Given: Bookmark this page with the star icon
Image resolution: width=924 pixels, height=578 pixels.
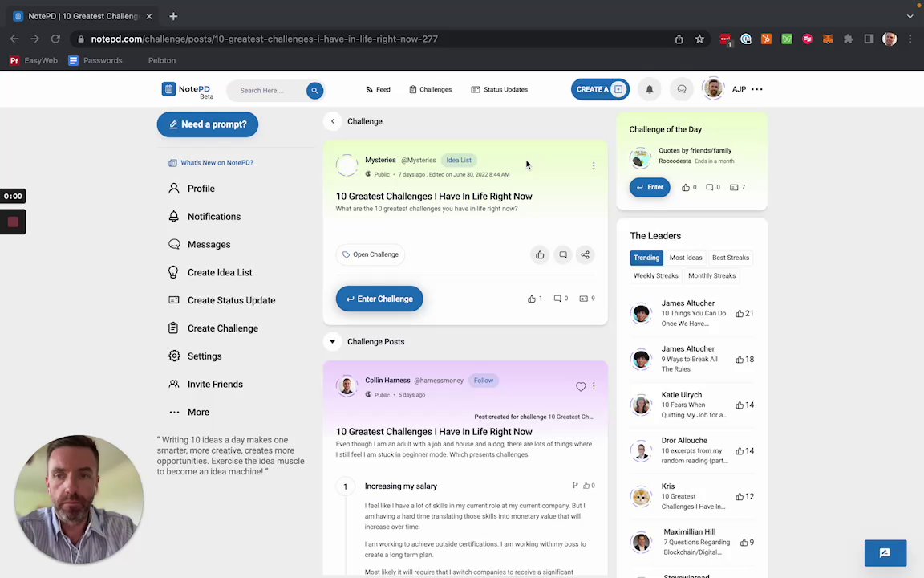Looking at the screenshot, I should (699, 39).
